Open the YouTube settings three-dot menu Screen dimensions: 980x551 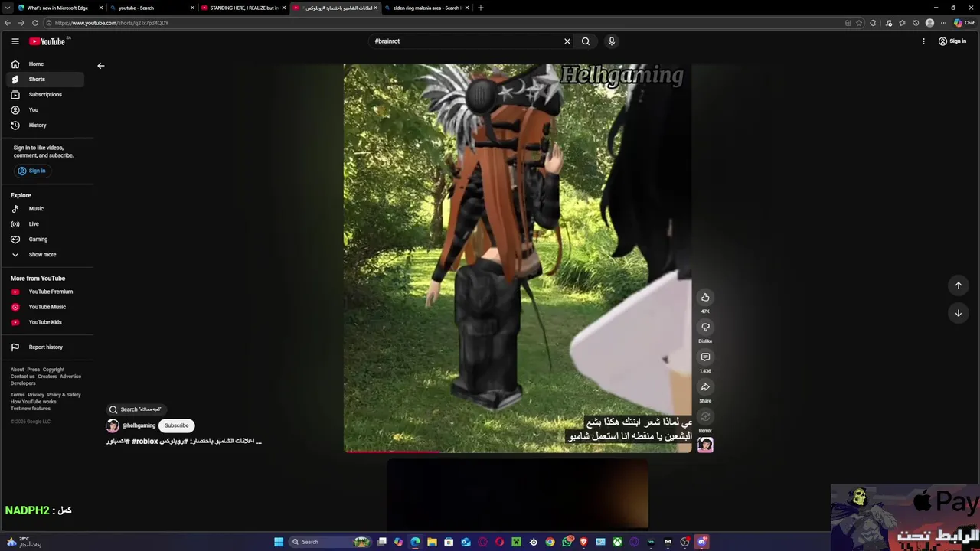[x=923, y=41]
